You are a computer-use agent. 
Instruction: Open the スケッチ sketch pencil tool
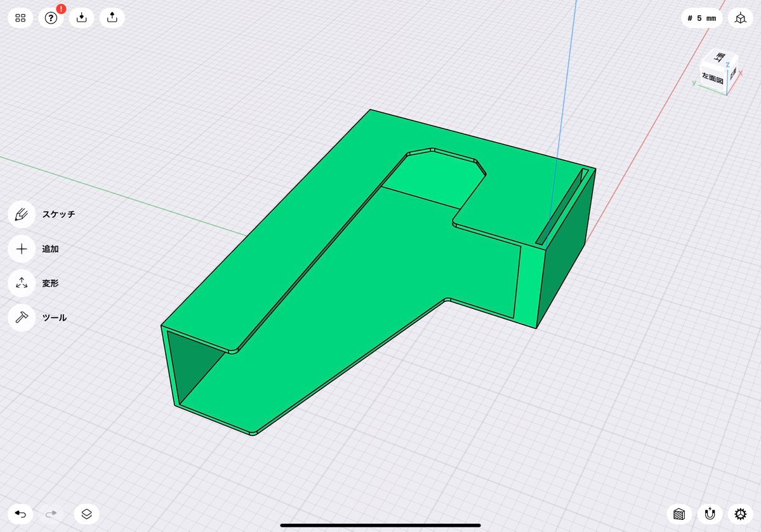click(22, 215)
